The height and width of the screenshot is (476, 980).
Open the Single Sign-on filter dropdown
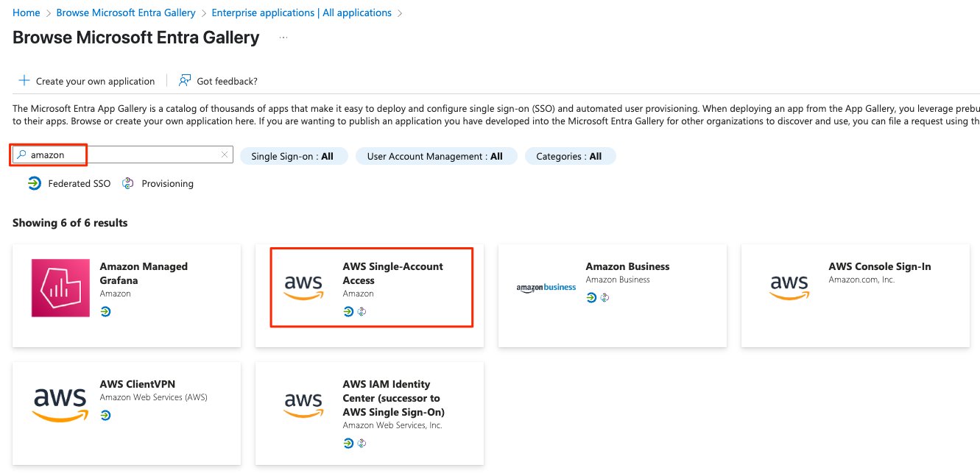tap(294, 156)
